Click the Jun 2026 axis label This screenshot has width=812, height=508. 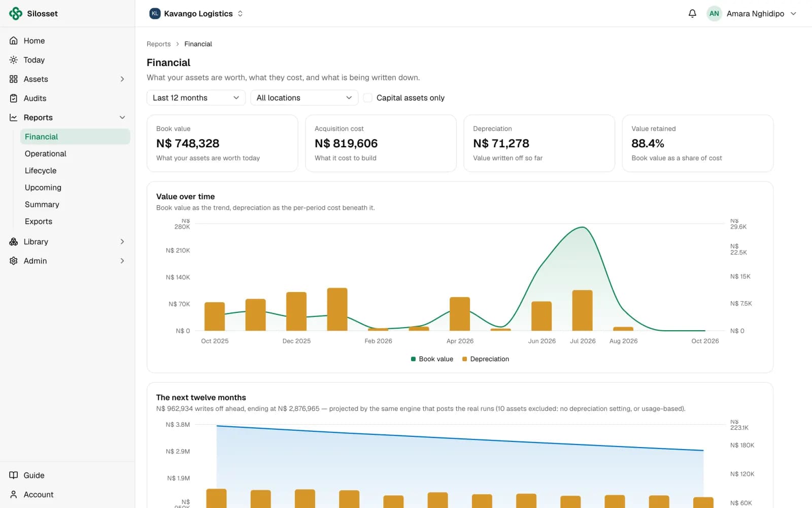coord(542,341)
